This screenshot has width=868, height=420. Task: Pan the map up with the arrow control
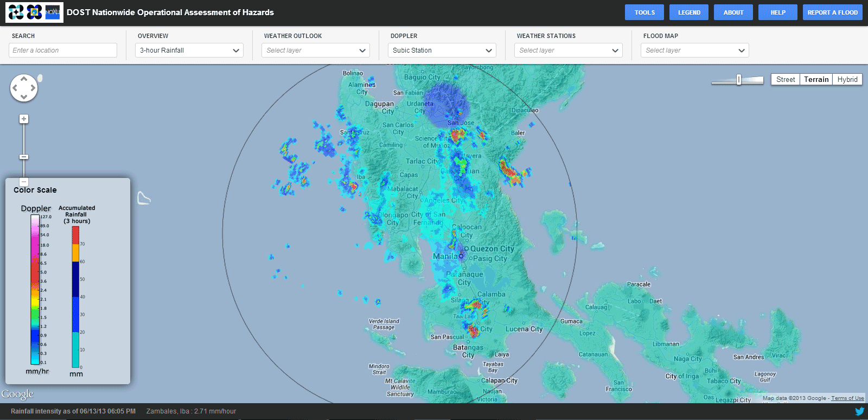pyautogui.click(x=24, y=79)
